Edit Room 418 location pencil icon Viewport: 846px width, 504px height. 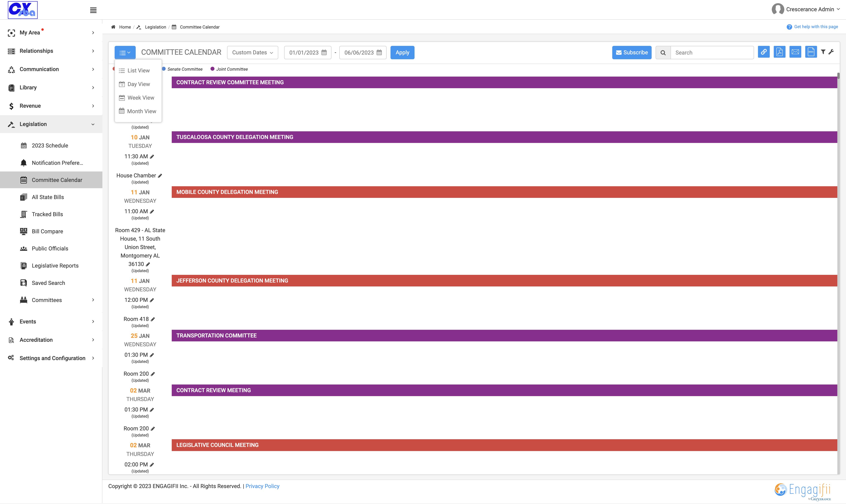[x=153, y=319]
